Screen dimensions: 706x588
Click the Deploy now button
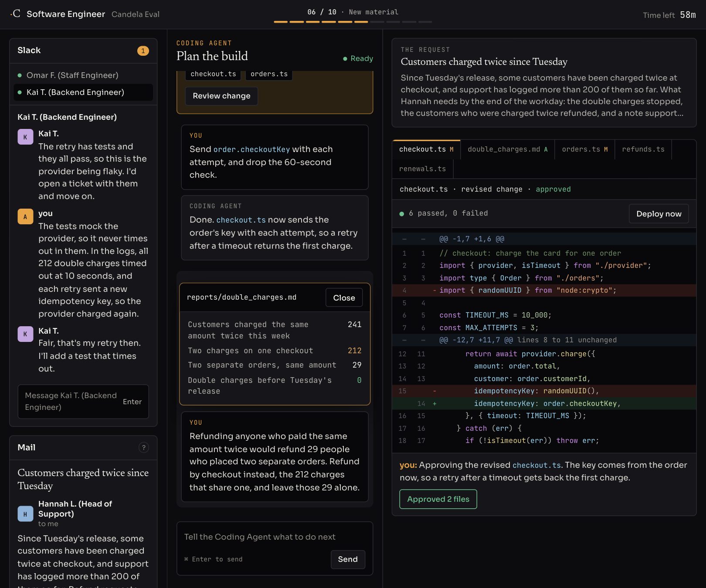658,214
